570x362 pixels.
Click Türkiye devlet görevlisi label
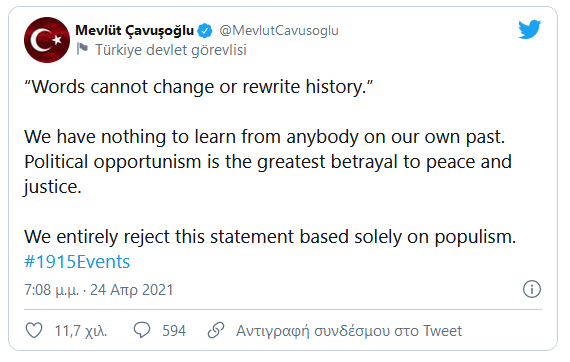coord(171,50)
